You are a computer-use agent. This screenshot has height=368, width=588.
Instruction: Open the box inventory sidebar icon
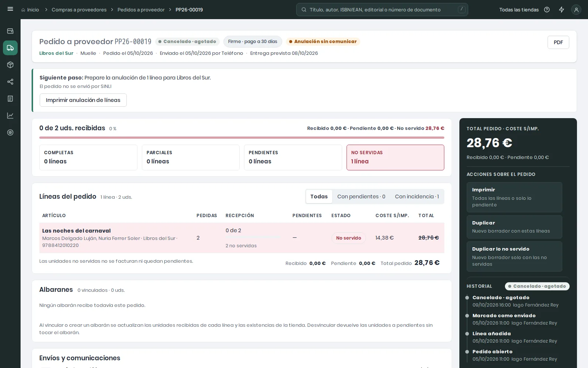pyautogui.click(x=10, y=65)
